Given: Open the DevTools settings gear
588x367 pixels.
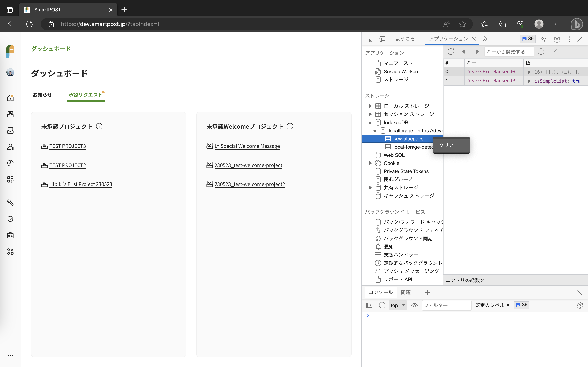Looking at the screenshot, I should (557, 39).
